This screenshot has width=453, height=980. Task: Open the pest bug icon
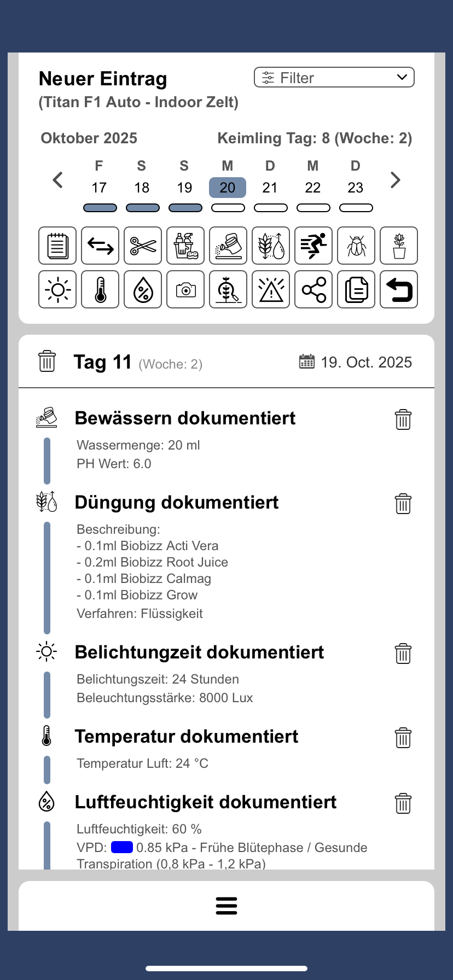pos(356,246)
